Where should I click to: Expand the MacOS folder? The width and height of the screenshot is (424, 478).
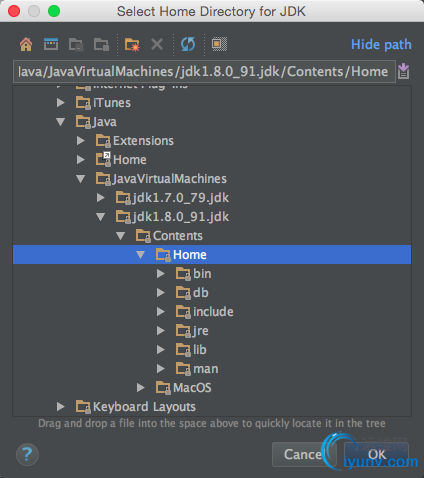click(x=141, y=388)
